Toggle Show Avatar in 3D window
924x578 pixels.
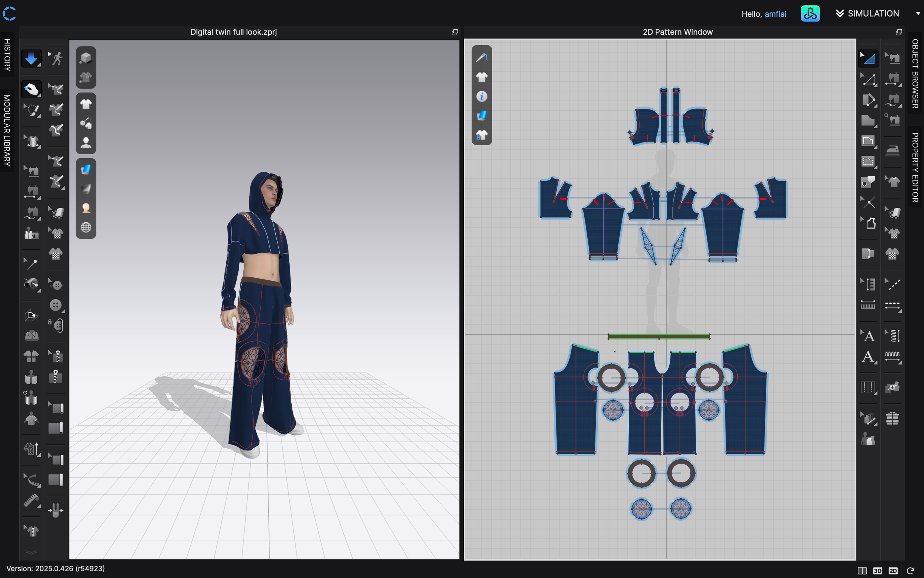(86, 143)
